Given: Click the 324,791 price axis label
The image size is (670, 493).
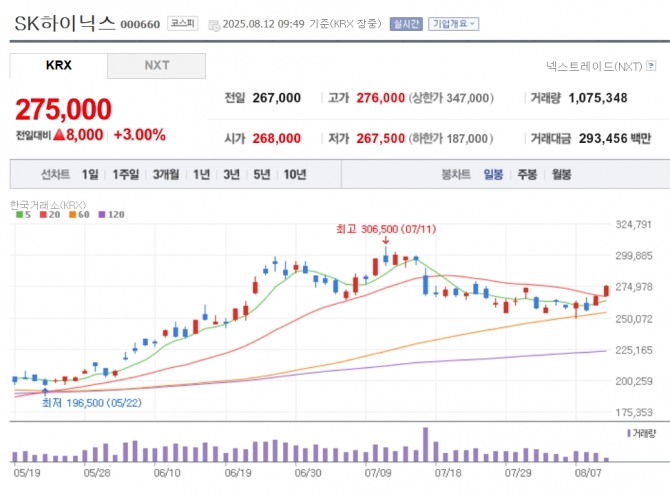Looking at the screenshot, I should pyautogui.click(x=634, y=224).
